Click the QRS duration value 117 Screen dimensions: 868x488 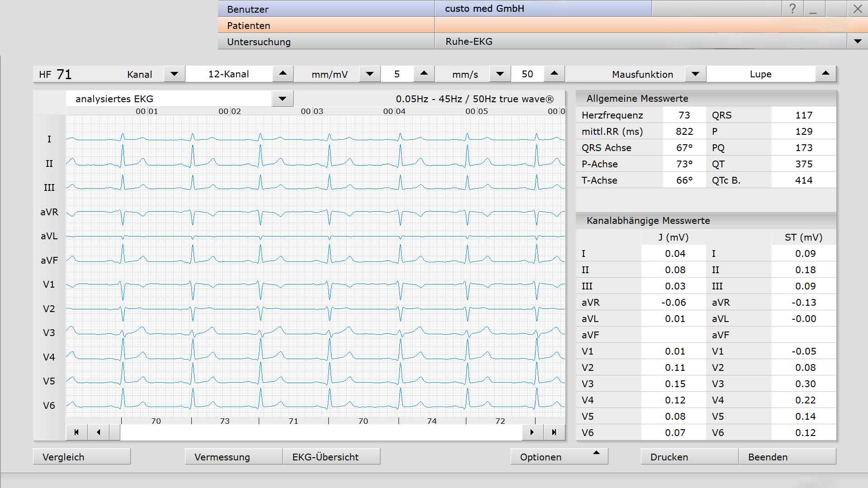(804, 115)
